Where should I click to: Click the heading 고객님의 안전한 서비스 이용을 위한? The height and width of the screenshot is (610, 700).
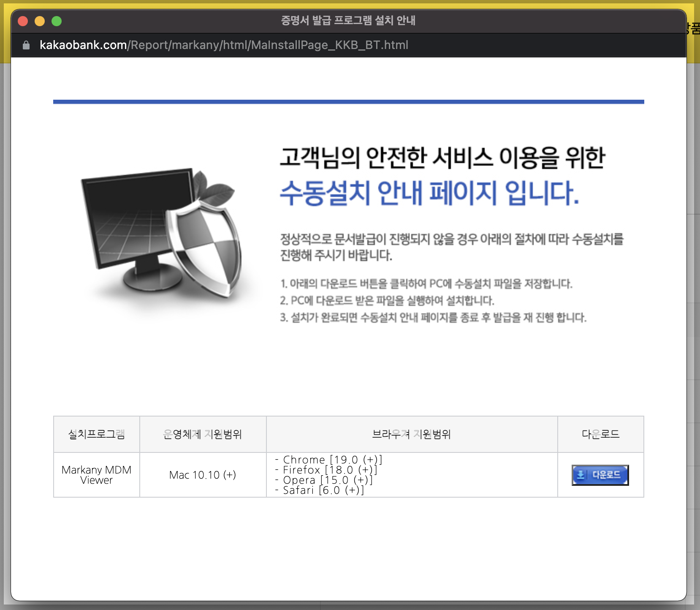[442, 158]
